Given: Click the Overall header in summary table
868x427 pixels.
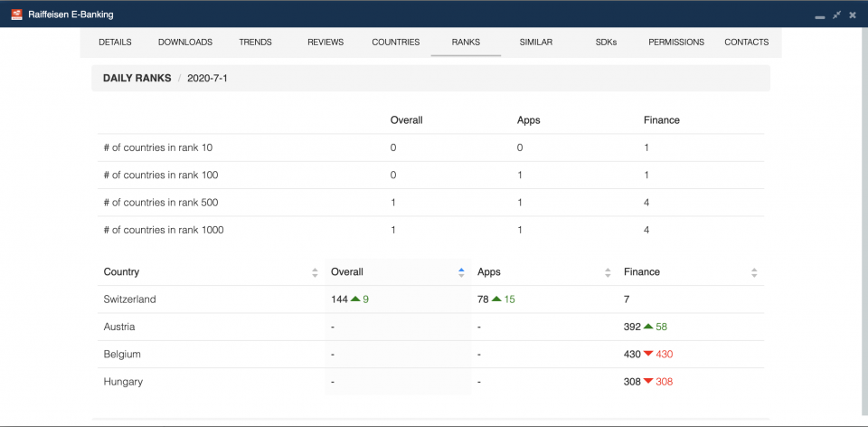Looking at the screenshot, I should [406, 120].
